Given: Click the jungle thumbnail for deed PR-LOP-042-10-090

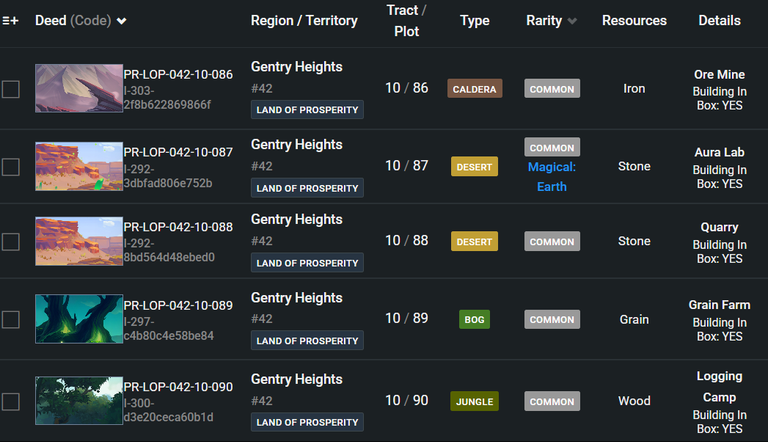Looking at the screenshot, I should tap(78, 401).
